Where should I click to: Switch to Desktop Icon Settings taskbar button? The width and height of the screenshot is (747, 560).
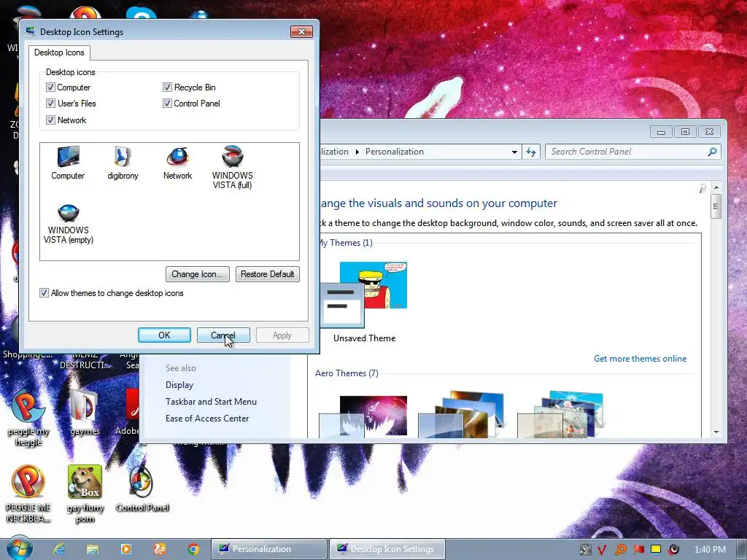tap(387, 549)
